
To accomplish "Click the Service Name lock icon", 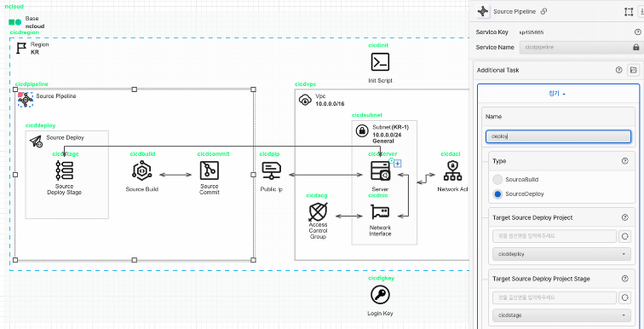I will (635, 47).
